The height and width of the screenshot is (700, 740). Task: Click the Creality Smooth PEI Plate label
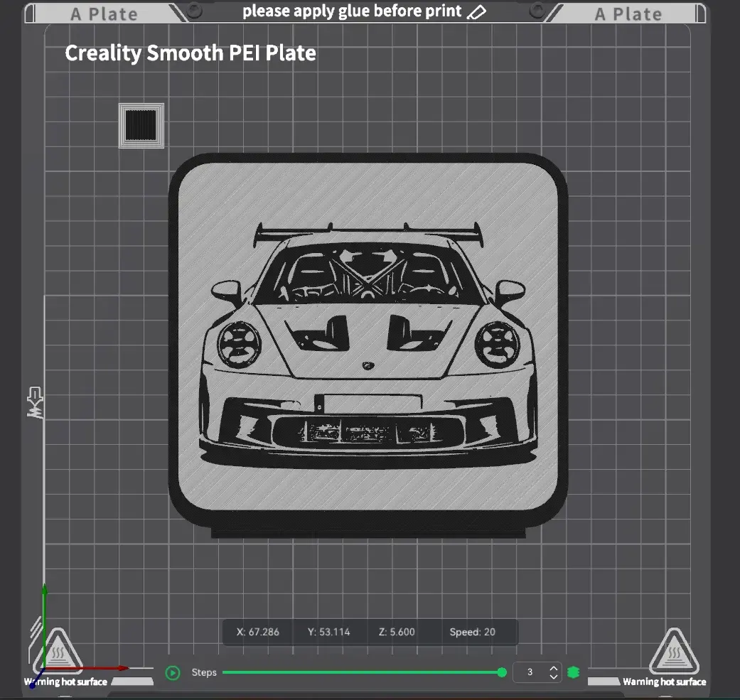(191, 53)
